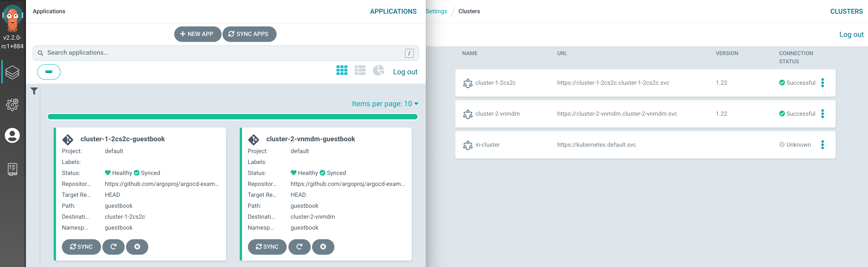
Task: Open the User Info icon in sidebar
Action: (x=13, y=136)
